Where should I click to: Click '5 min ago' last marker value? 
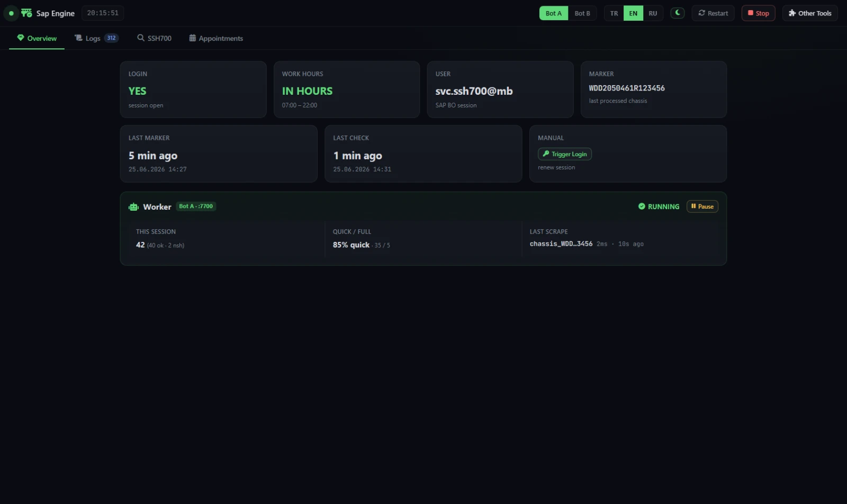152,156
